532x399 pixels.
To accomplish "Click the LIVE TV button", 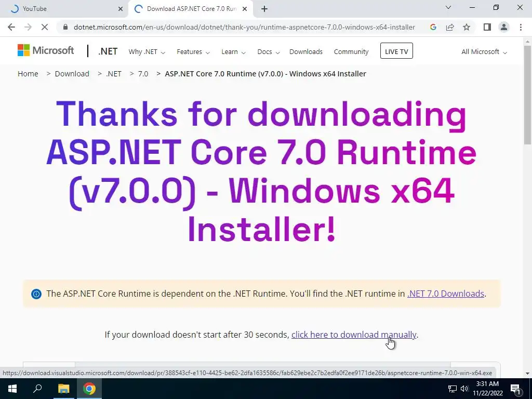I will [396, 51].
